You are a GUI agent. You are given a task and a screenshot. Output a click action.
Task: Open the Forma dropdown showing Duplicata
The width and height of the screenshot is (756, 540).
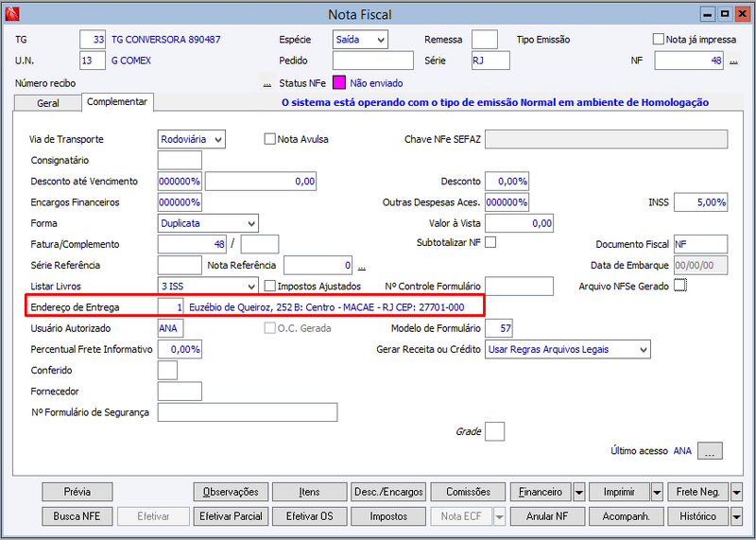click(208, 223)
